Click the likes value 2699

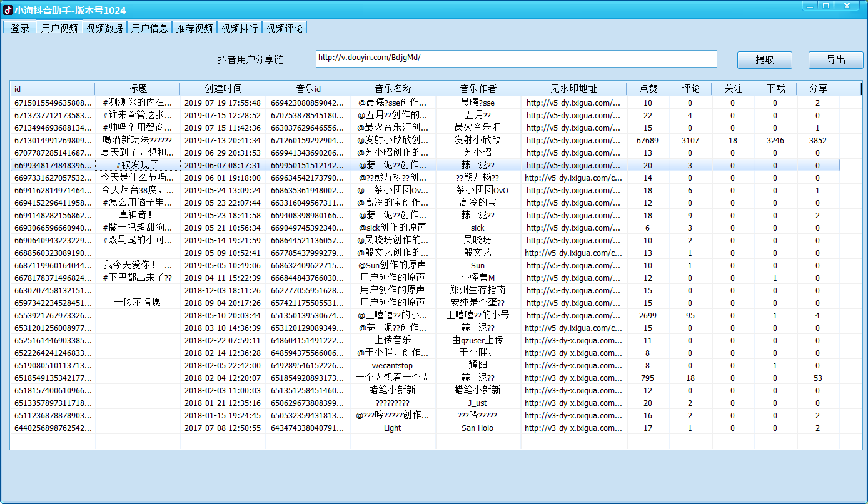[x=648, y=315]
